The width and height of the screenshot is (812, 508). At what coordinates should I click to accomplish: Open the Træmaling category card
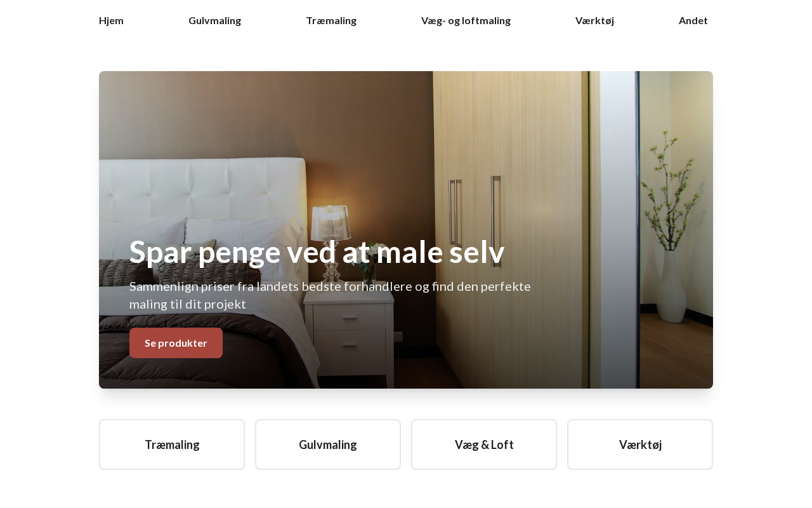[x=172, y=444]
